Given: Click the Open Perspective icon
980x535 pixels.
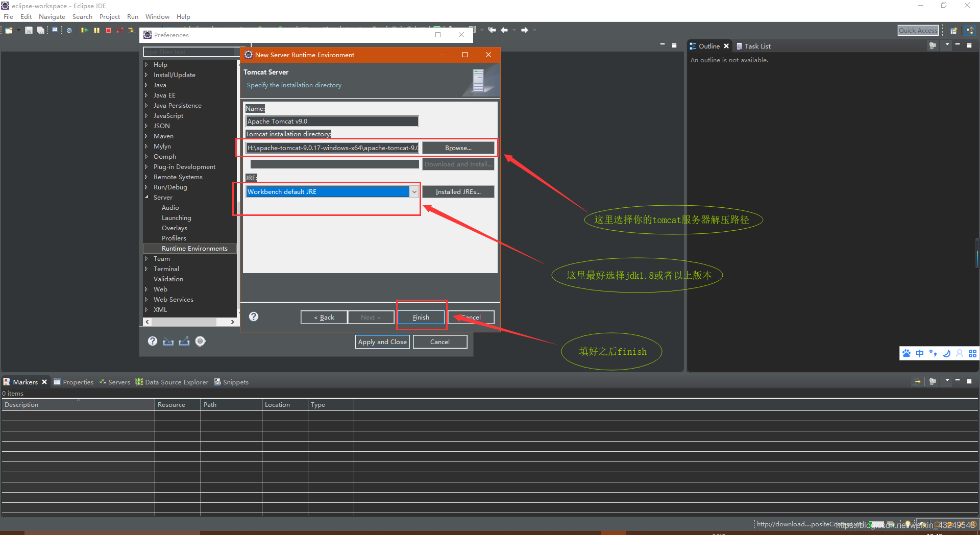Looking at the screenshot, I should (953, 31).
